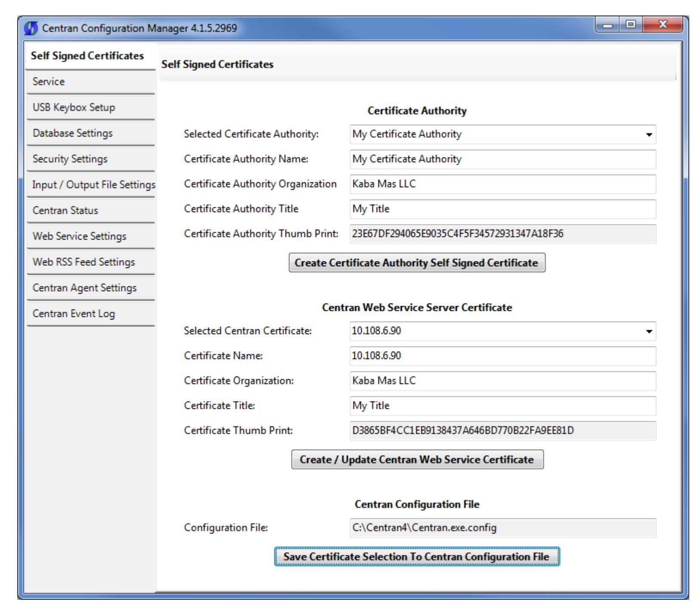
Task: Open Input / Output File Settings tab
Action: click(91, 185)
